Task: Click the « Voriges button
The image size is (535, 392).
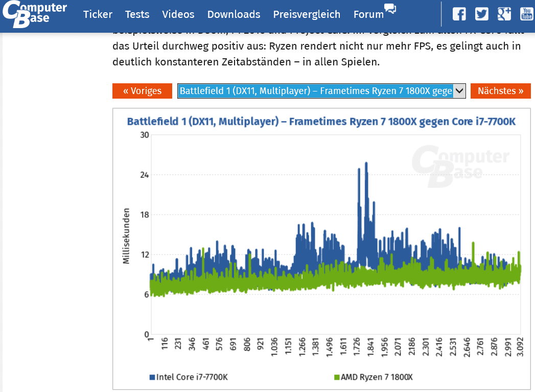Action: point(142,91)
